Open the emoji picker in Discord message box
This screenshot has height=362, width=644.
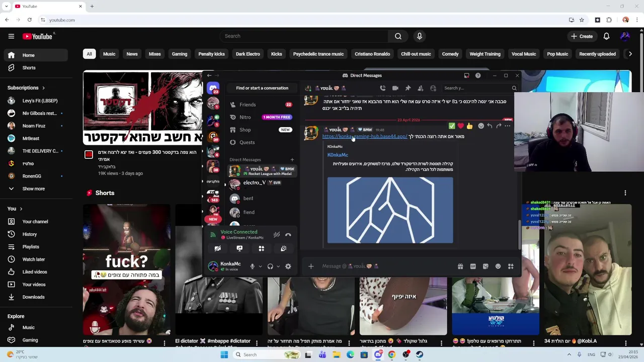coord(498,266)
